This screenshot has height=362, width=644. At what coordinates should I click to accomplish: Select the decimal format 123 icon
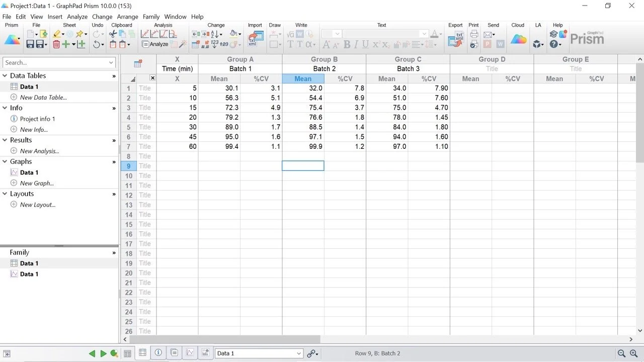pyautogui.click(x=215, y=44)
